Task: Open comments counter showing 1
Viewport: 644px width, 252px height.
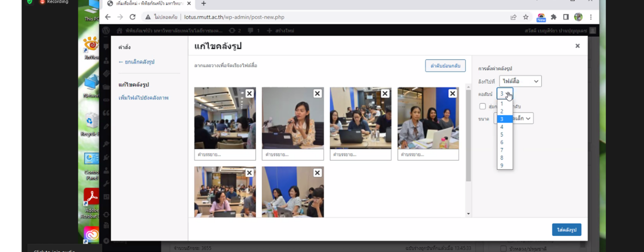Action: point(254,31)
